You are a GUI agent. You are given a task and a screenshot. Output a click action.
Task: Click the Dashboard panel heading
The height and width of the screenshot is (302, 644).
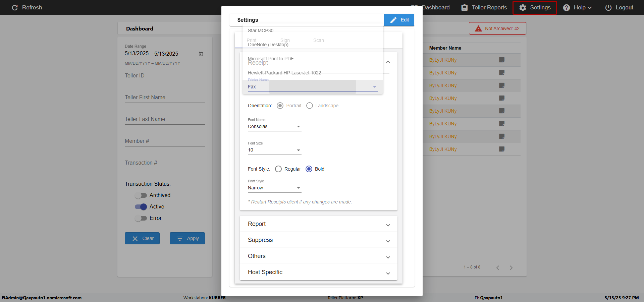click(x=140, y=29)
